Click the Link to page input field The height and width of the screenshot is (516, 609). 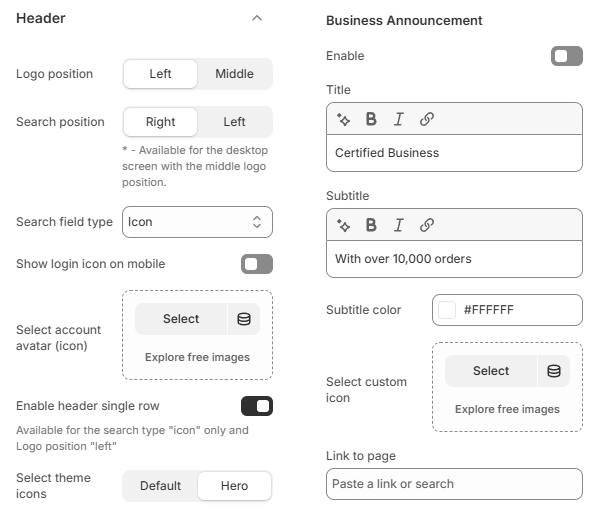pos(454,484)
